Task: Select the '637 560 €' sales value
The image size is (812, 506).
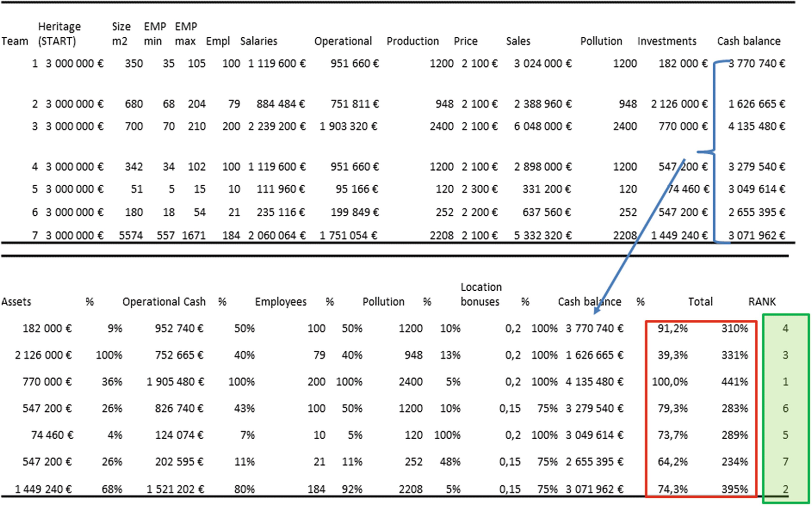Action: 547,212
